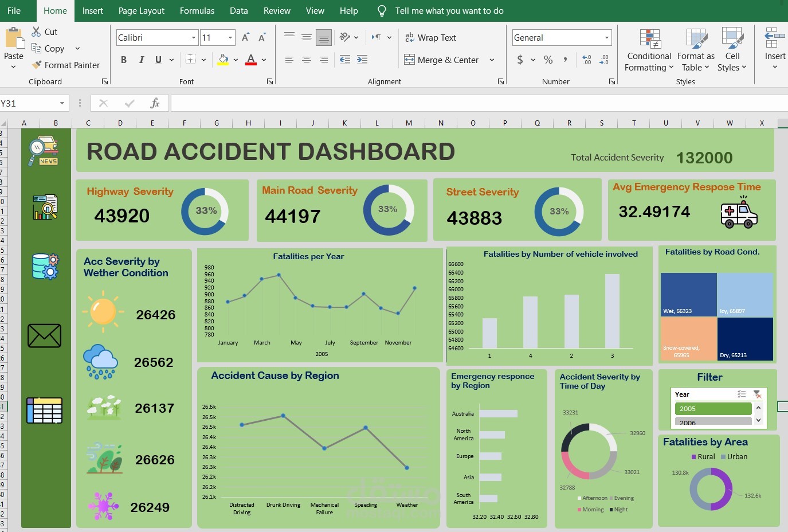Screen dimensions: 788x532
Task: Apply cell borders icon
Action: (190, 60)
